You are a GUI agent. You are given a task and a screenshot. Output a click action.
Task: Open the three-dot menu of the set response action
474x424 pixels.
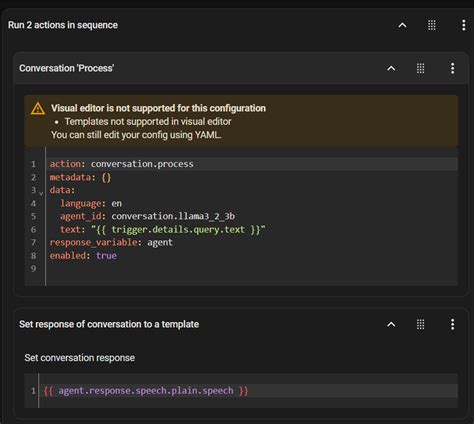pos(452,324)
